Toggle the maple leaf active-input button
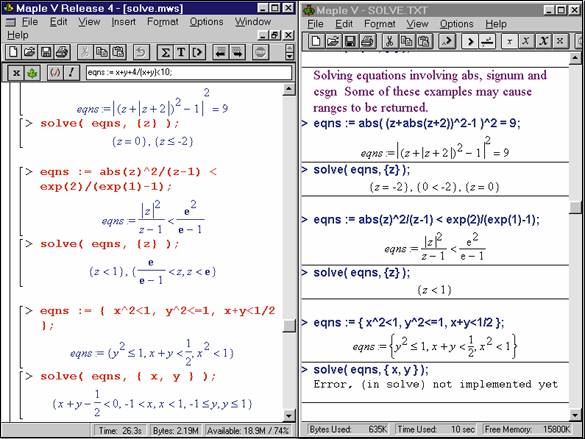 32,72
